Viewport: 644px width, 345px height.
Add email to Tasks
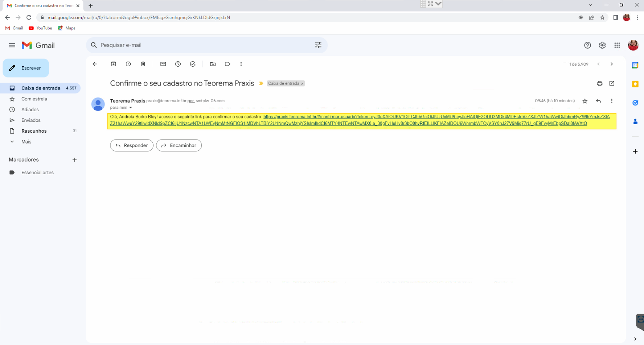click(193, 64)
